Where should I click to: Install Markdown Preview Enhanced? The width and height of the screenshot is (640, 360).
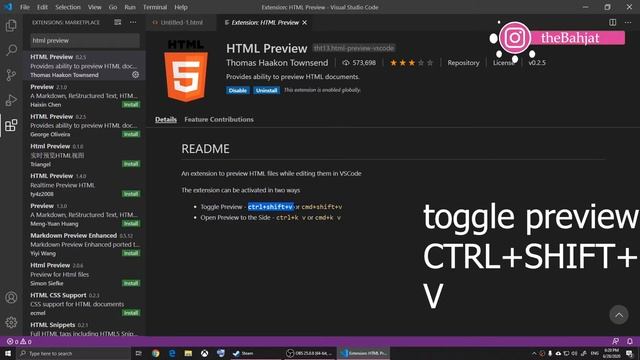131,253
